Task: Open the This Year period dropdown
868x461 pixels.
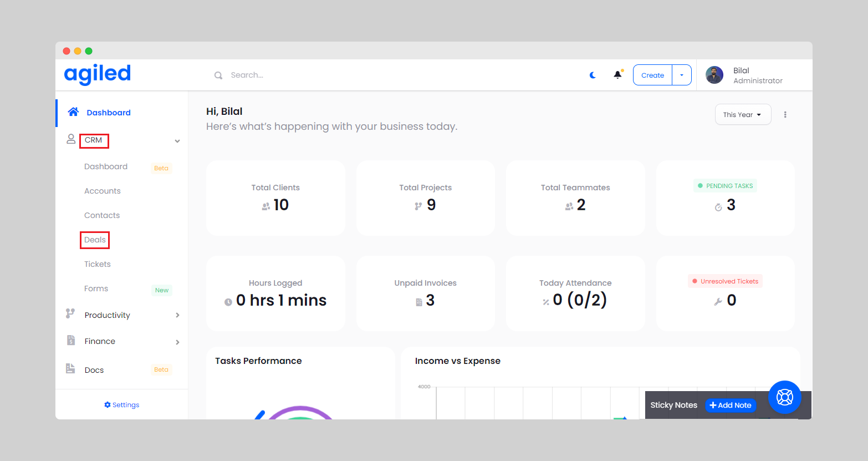Action: click(742, 115)
